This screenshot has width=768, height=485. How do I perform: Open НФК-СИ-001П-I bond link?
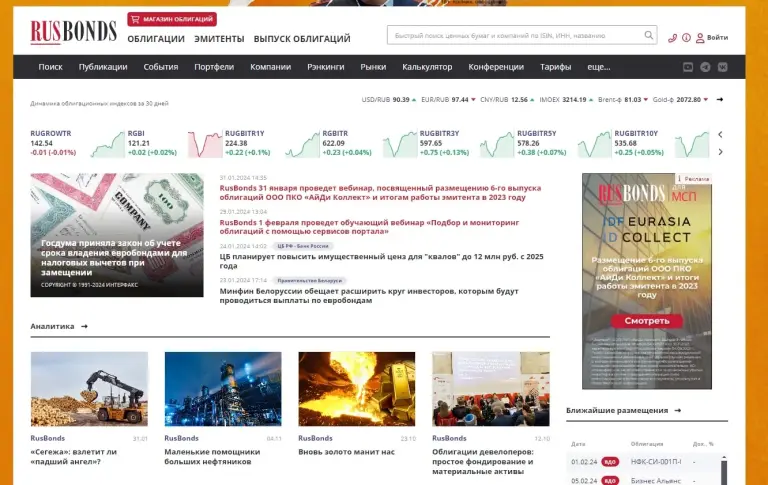[656, 462]
